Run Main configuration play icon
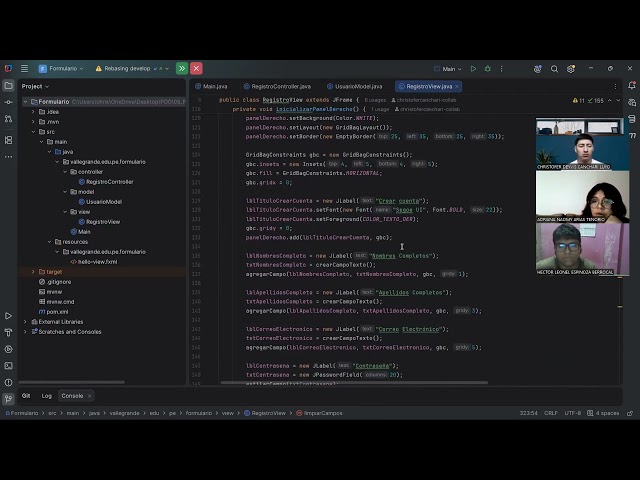The image size is (640, 480). point(473,69)
